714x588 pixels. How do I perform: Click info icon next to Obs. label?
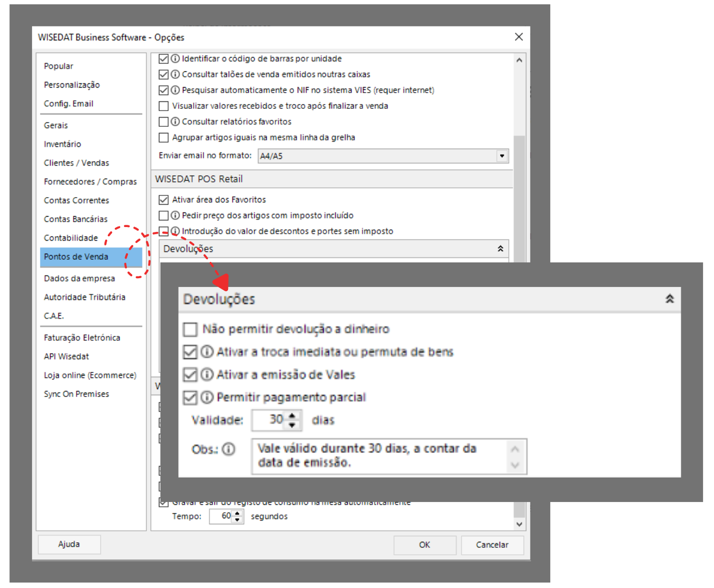(229, 449)
